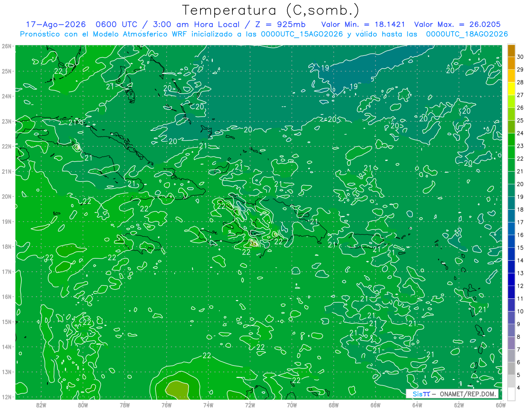
Task: Click the '24N' latitude label
Action: [6, 96]
